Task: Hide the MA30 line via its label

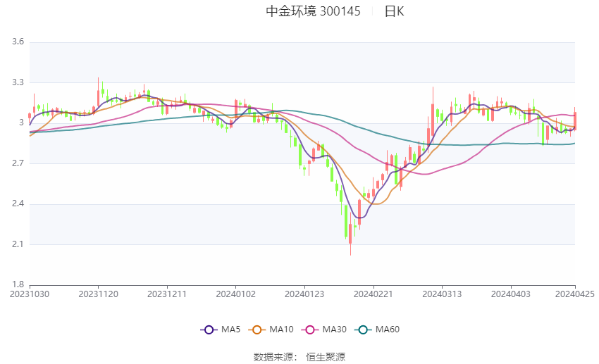Action: click(x=334, y=330)
